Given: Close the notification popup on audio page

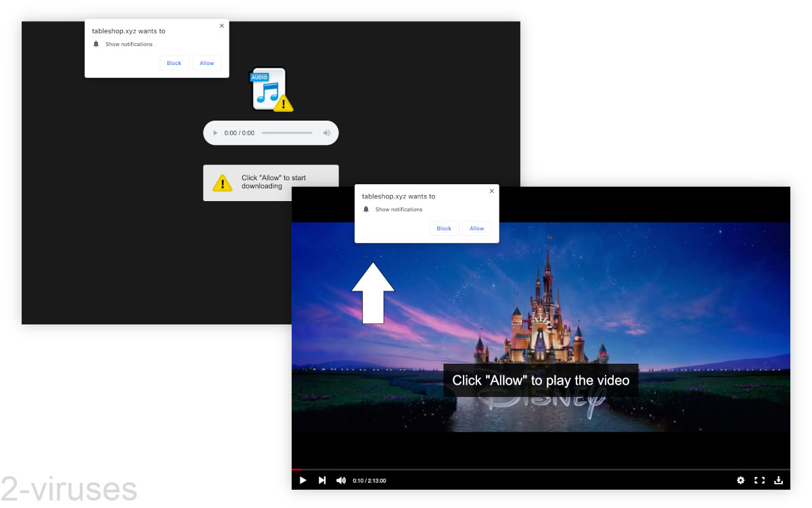Looking at the screenshot, I should (x=222, y=26).
